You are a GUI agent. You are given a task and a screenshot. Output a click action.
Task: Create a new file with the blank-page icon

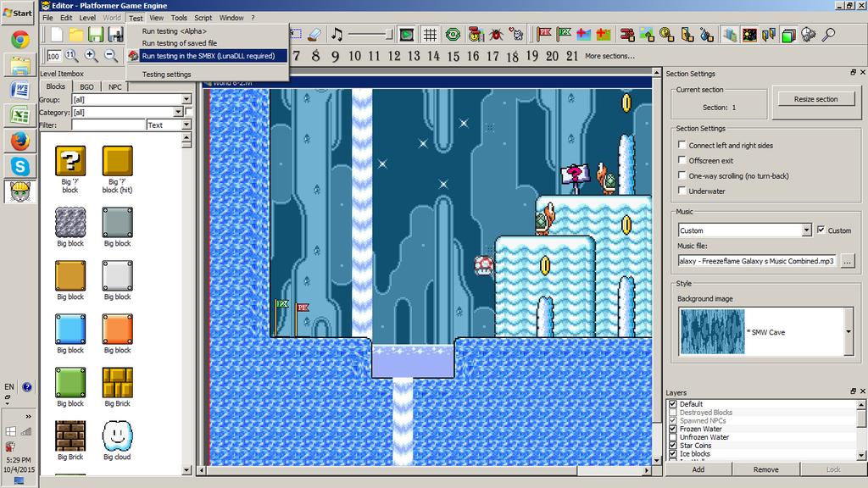57,35
